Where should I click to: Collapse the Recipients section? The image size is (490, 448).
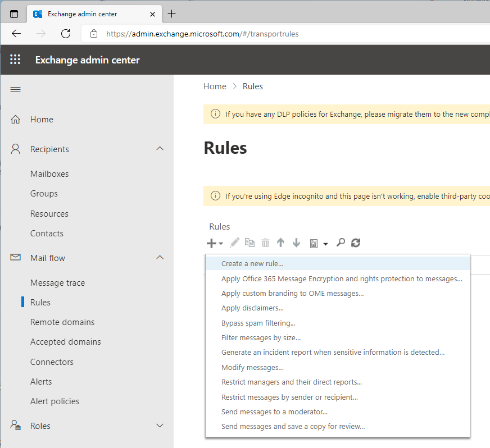tap(160, 149)
